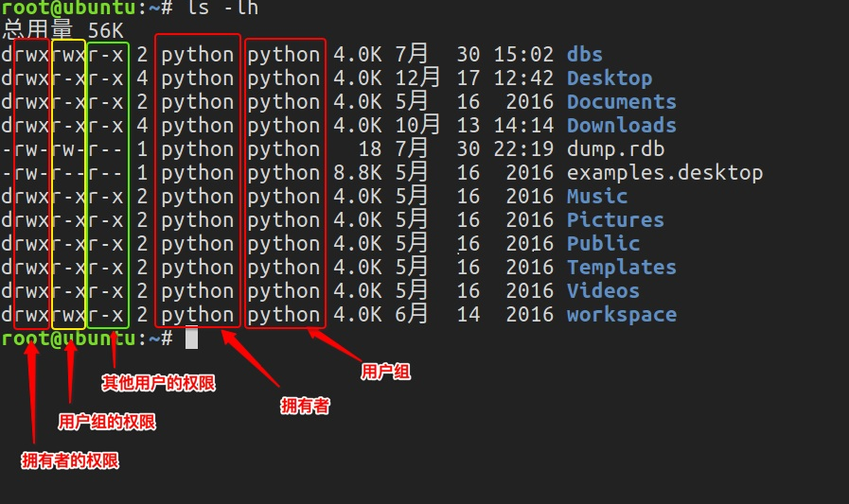The height and width of the screenshot is (504, 849).
Task: Click the 拥有者 annotation label
Action: [305, 406]
